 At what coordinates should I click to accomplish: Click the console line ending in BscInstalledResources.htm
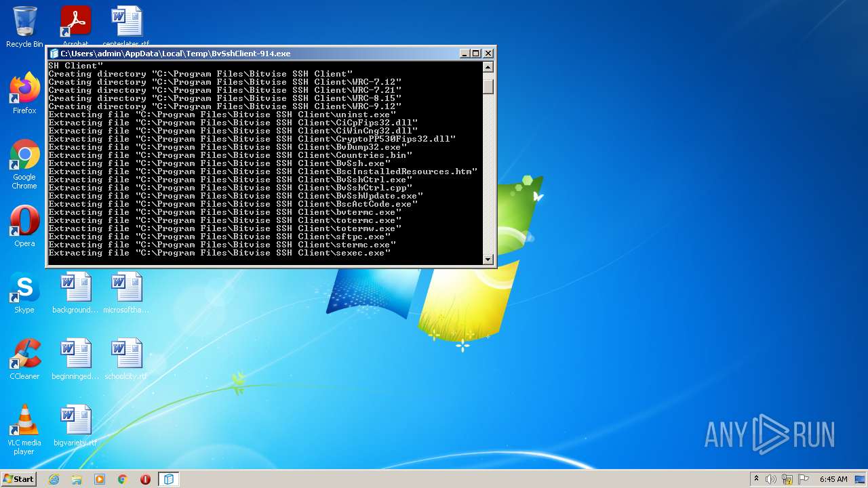[x=263, y=171]
